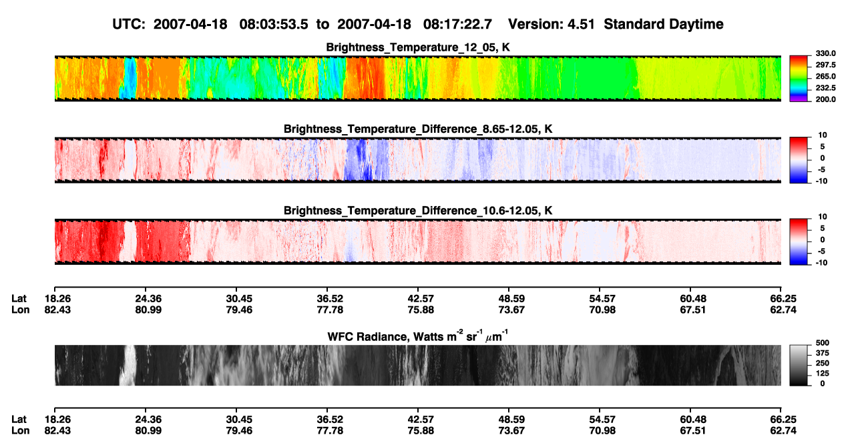This screenshot has height=445, width=868.
Task: Click the bright white cloud patch in the WFC strip
Action: pos(127,365)
